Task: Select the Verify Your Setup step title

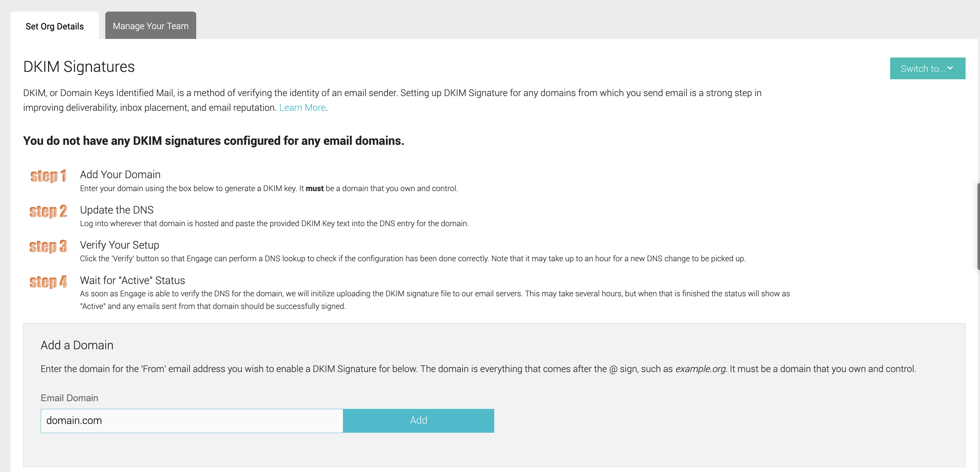Action: point(119,245)
